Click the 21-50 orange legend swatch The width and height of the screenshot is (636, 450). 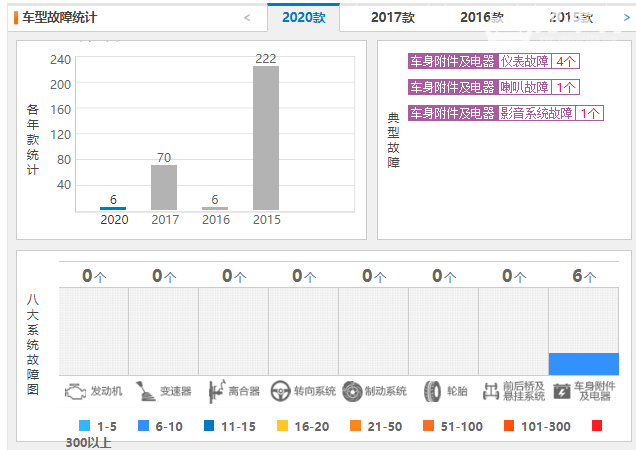coord(355,426)
